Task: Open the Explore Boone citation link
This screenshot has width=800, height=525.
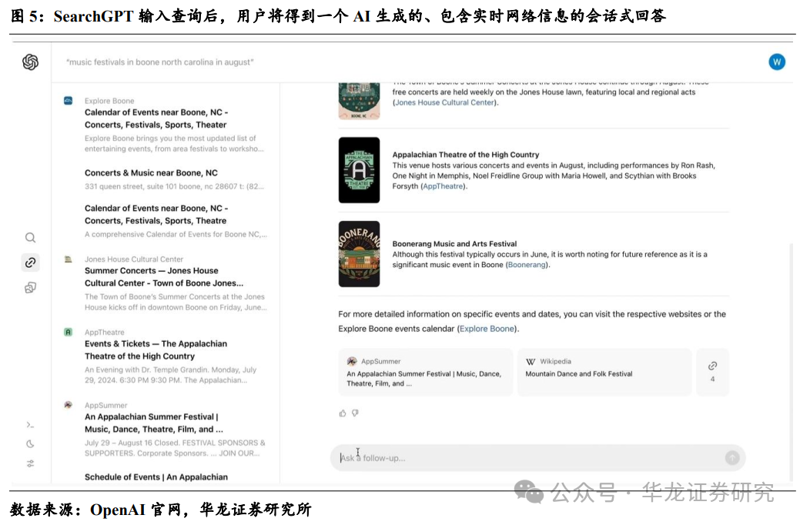Action: click(x=487, y=329)
